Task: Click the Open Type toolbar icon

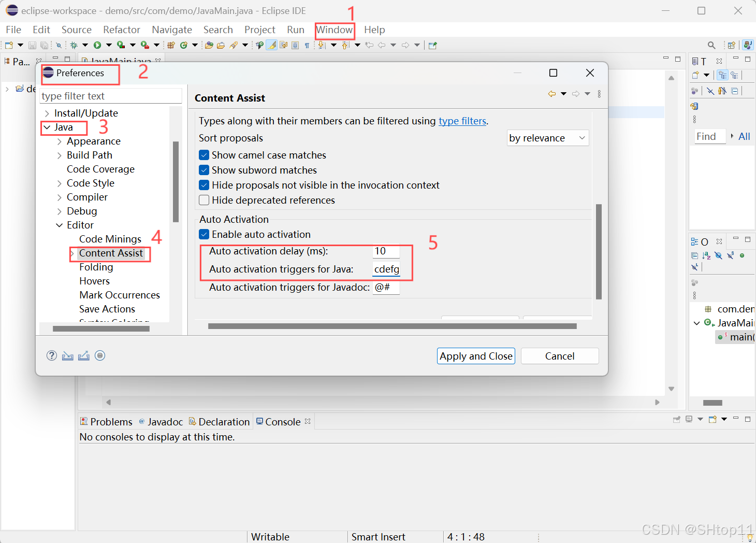Action: tap(209, 45)
